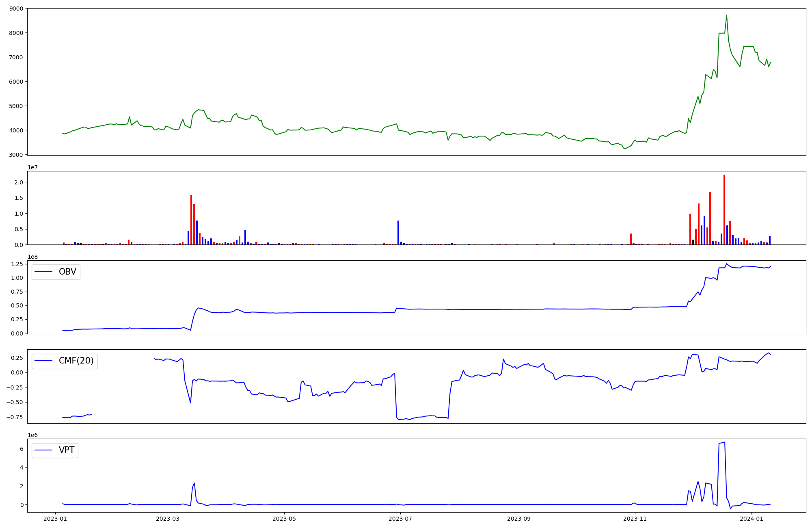The width and height of the screenshot is (812, 528).
Task: Click the 1e8 exponent label above OBV chart
Action: (32, 257)
